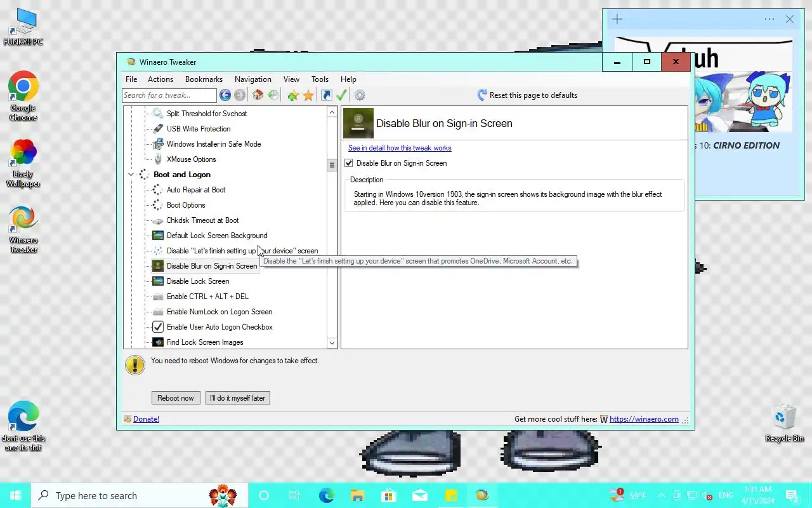Open Task View from the taskbar
Viewport: 812px width, 508px height.
(294, 495)
